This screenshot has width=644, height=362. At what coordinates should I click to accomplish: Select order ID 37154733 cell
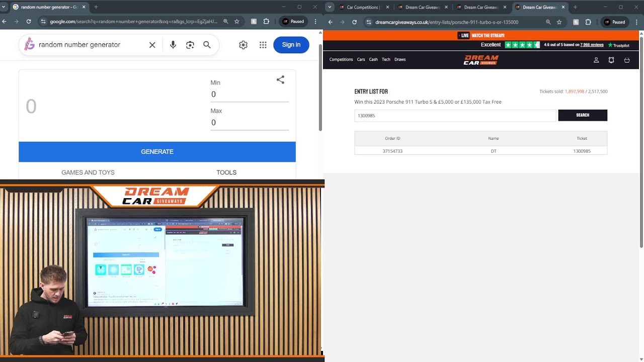[x=392, y=151]
